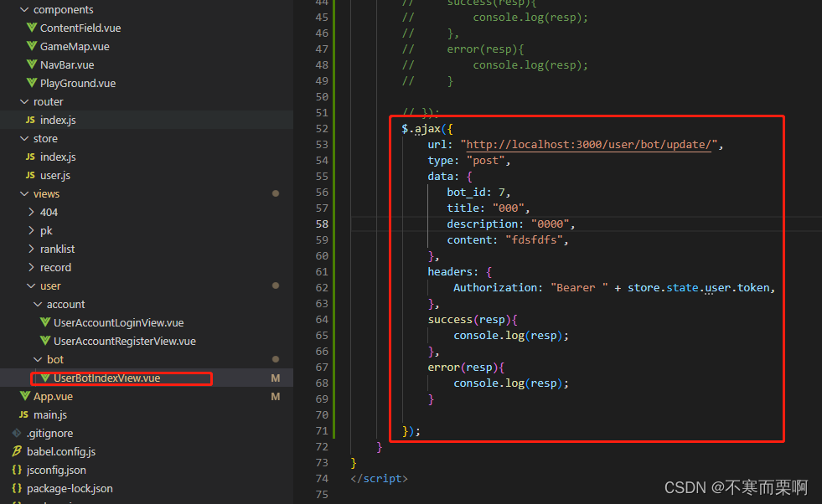Click content: "fdsfdfs" code line
The height and width of the screenshot is (504, 822).
508,240
